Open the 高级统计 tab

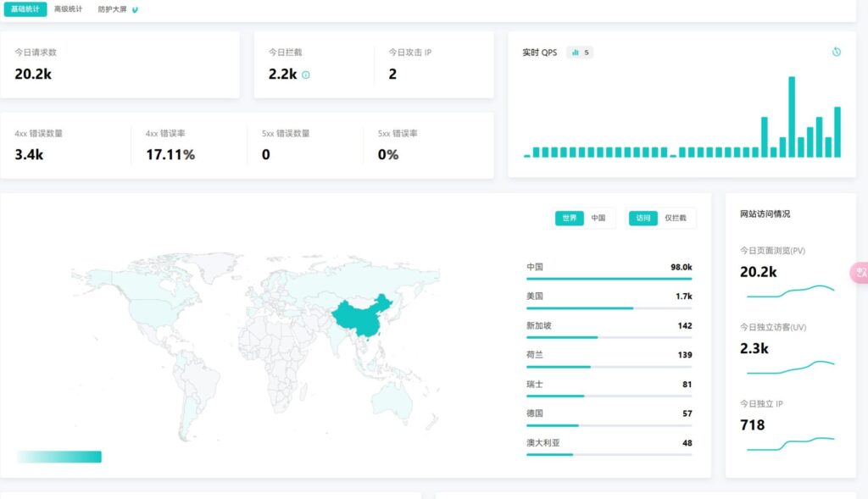(69, 9)
